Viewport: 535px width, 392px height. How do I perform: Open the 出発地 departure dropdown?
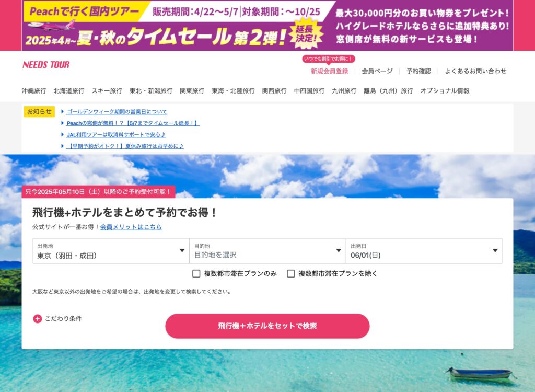pyautogui.click(x=111, y=251)
